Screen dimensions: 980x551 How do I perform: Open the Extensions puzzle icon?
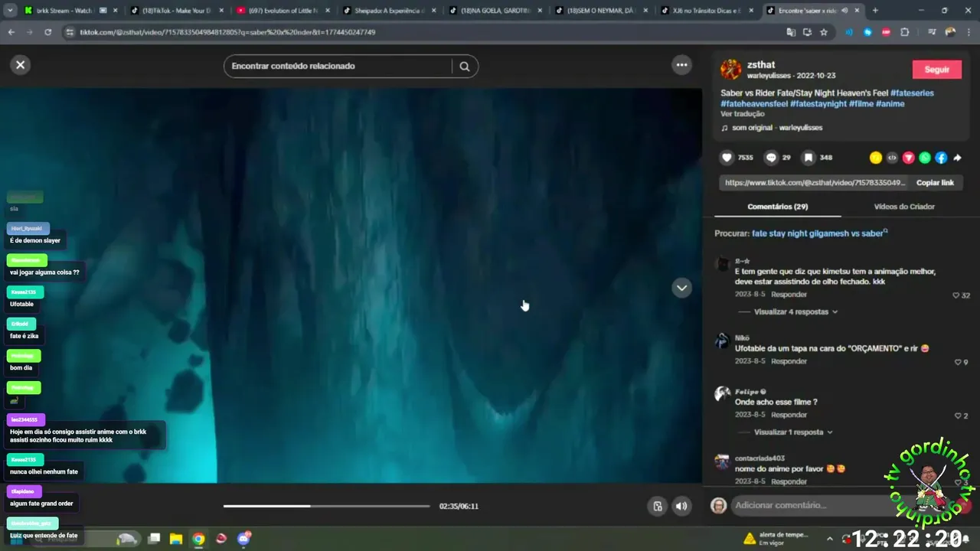tap(905, 32)
